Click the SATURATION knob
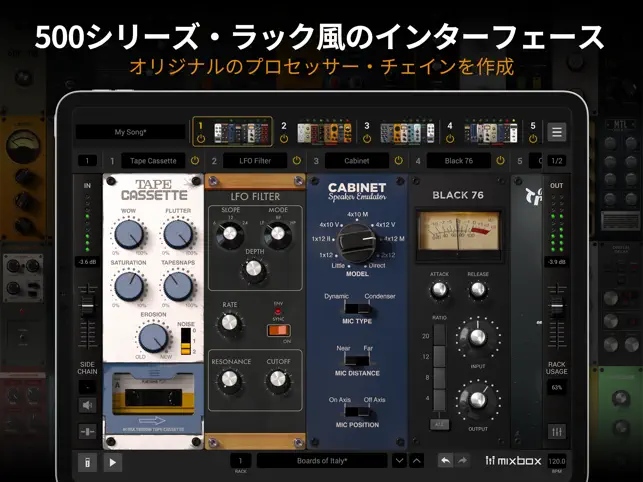The image size is (643, 482). pyautogui.click(x=129, y=286)
